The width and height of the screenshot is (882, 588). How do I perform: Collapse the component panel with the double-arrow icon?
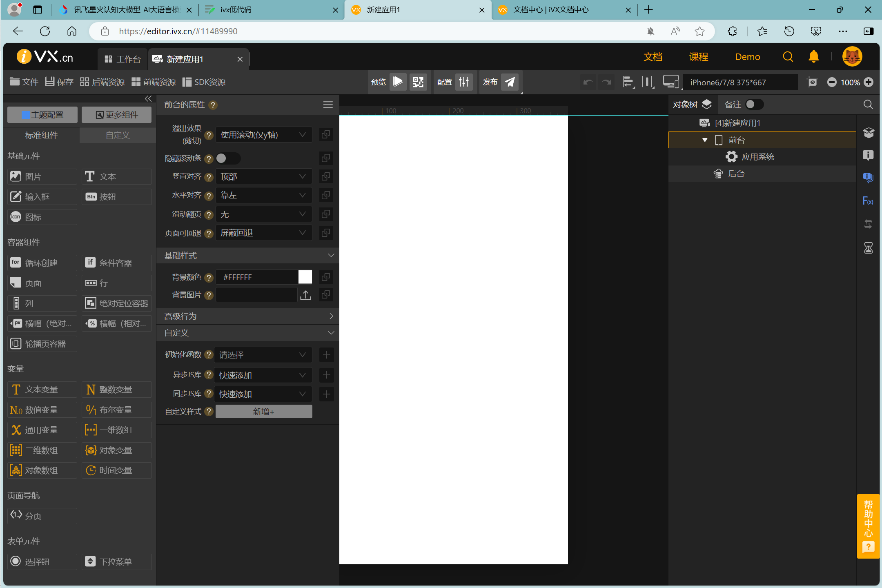(148, 99)
